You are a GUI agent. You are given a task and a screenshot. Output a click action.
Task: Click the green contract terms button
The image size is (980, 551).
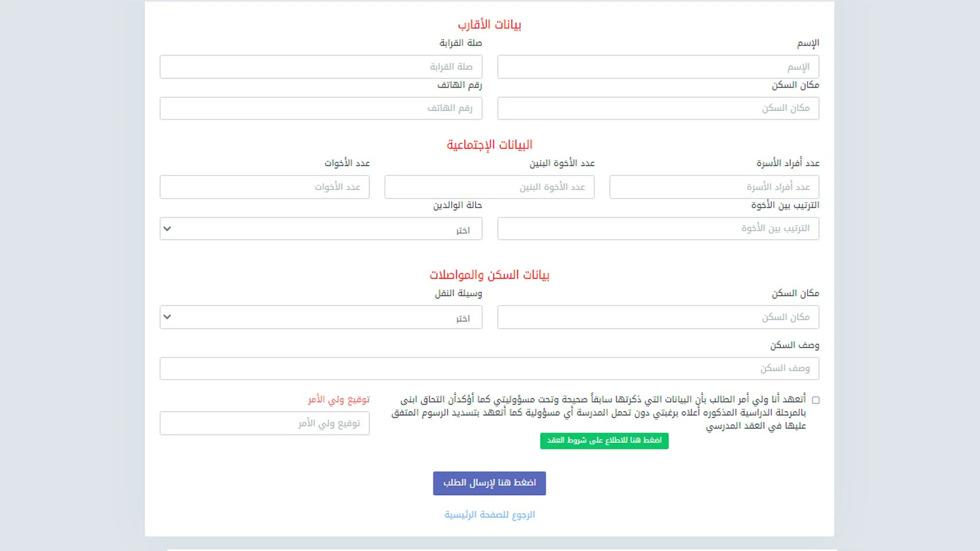point(604,441)
